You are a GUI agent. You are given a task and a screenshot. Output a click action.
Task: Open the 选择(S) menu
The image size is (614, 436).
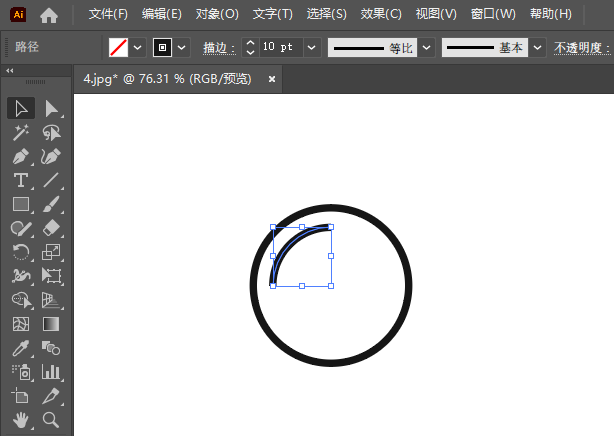point(327,14)
